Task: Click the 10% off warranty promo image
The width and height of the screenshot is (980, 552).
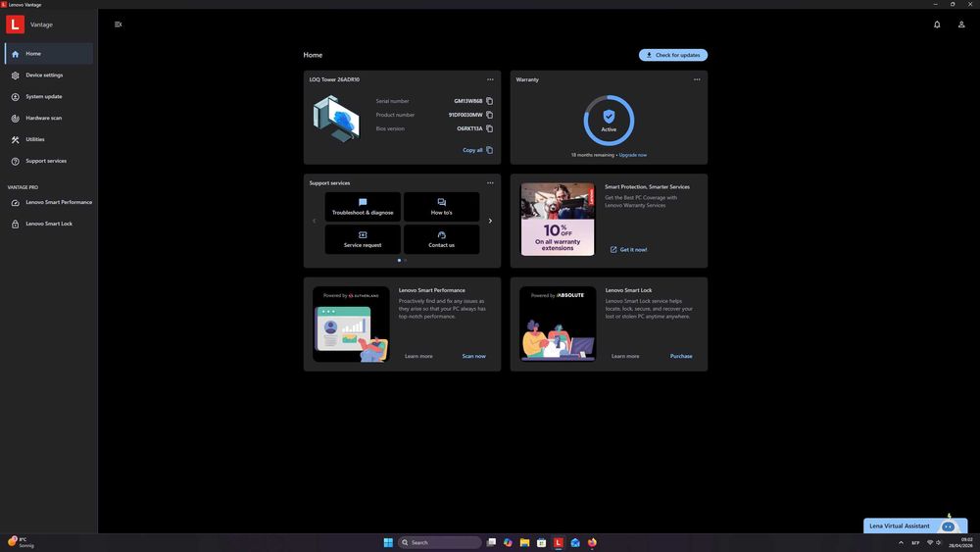Action: point(558,219)
